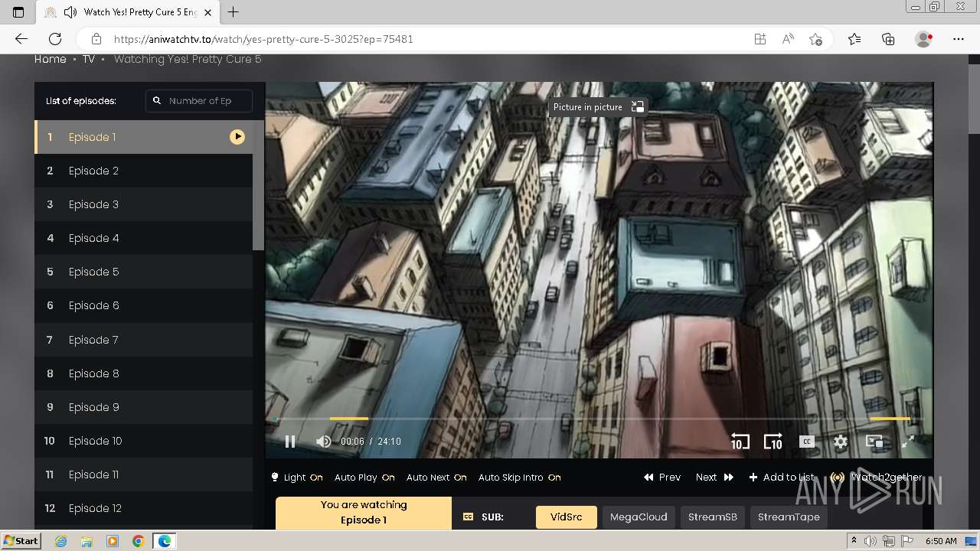Image resolution: width=980 pixels, height=551 pixels.
Task: Open Episode 3 from list
Action: 144,204
